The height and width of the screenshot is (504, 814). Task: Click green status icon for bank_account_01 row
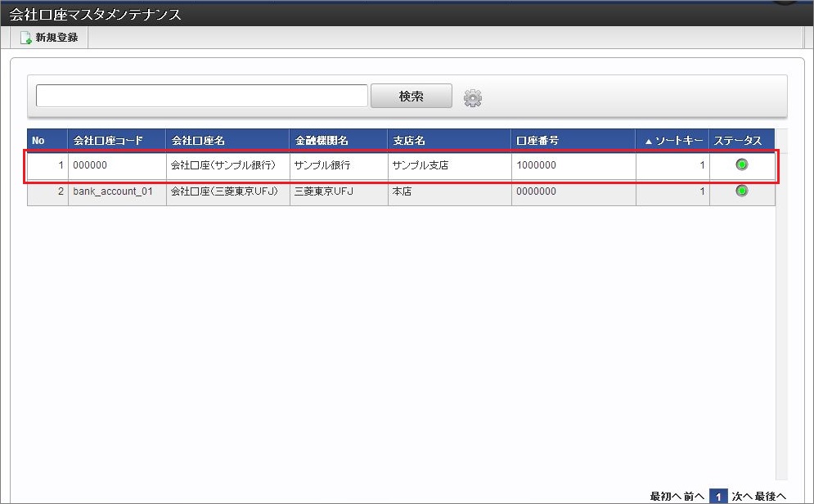tap(742, 191)
